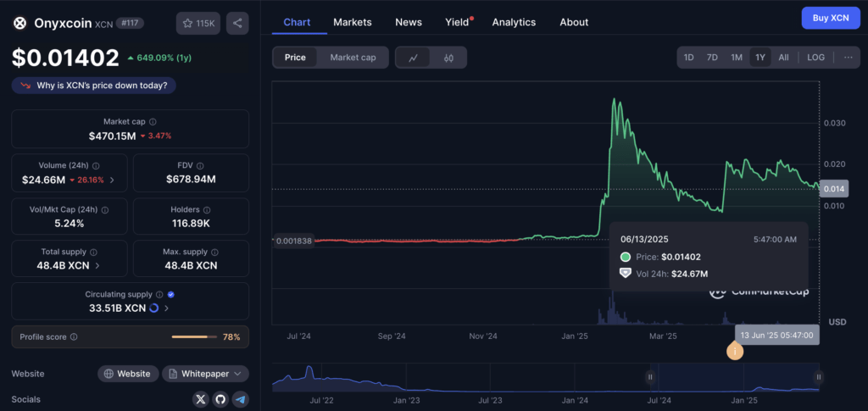Select the Price toggle
This screenshot has width=868, height=411.
click(295, 58)
